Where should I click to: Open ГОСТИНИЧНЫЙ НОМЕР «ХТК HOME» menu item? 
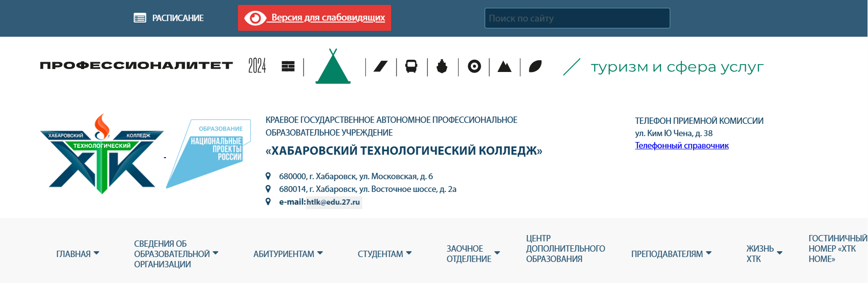838,249
